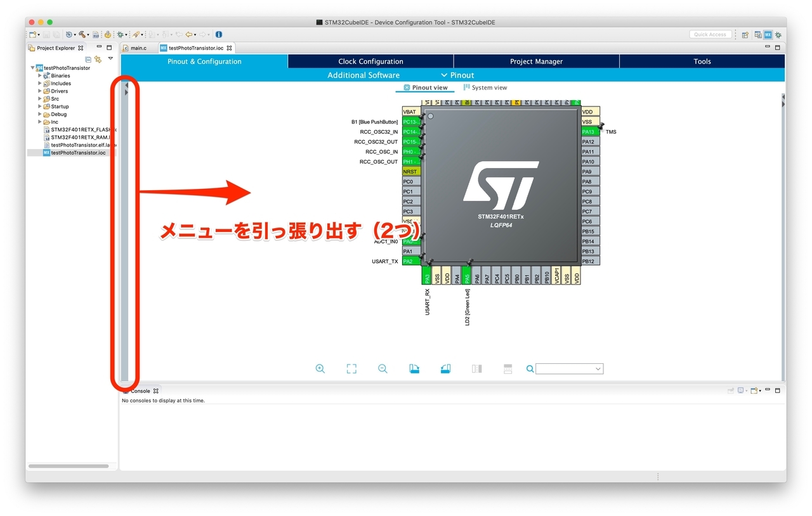This screenshot has height=516, width=812.
Task: Open the Clock Configuration tab
Action: [370, 61]
